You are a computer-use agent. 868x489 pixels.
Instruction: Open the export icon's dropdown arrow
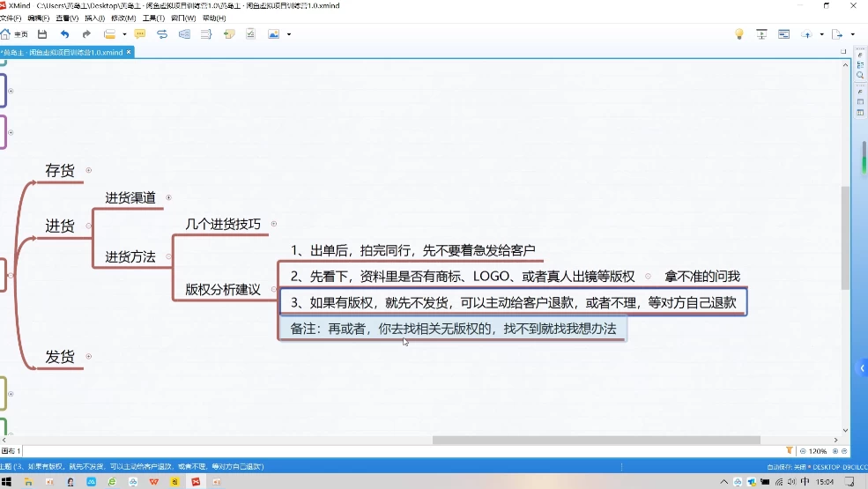[853, 34]
